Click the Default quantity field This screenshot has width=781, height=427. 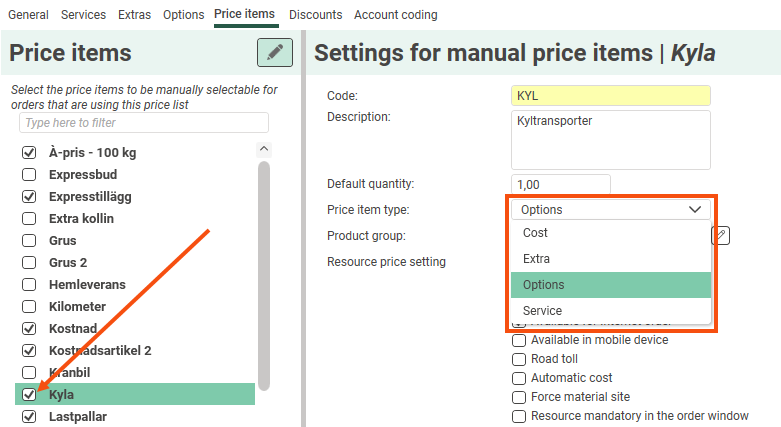click(560, 185)
